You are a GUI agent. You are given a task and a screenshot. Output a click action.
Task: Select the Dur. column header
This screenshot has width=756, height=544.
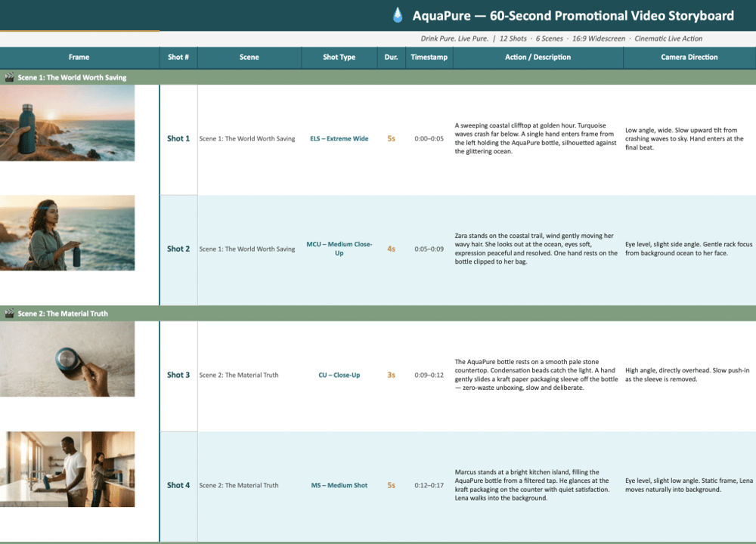click(391, 57)
